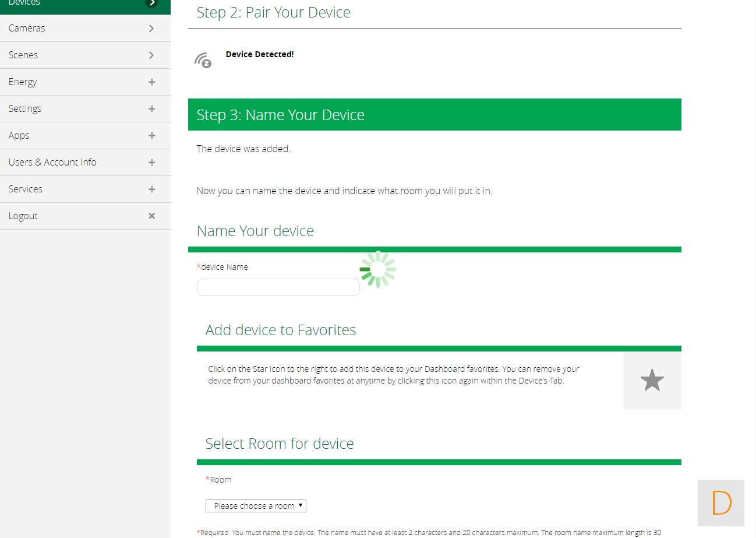The image size is (756, 538).
Task: Expand Apps with the plus sign
Action: (x=151, y=135)
